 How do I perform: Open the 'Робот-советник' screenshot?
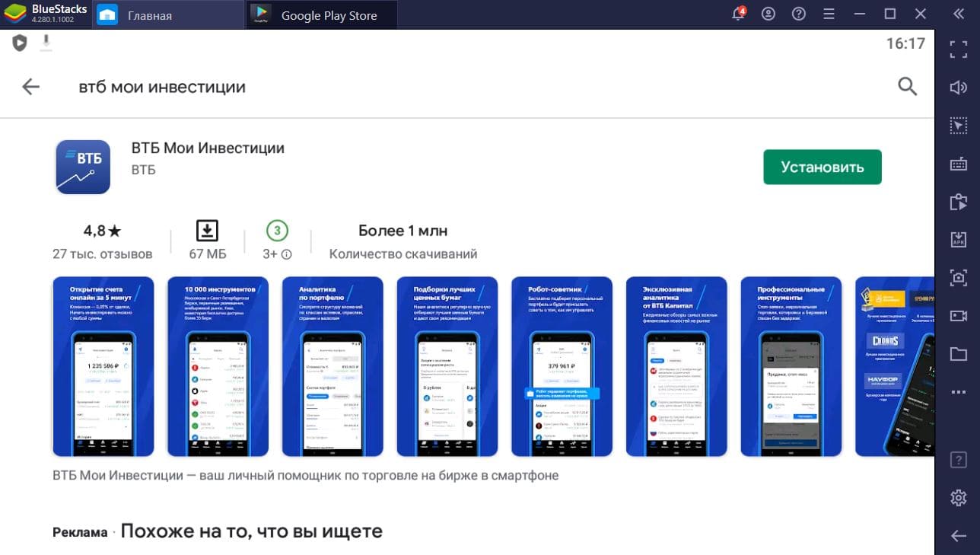562,366
